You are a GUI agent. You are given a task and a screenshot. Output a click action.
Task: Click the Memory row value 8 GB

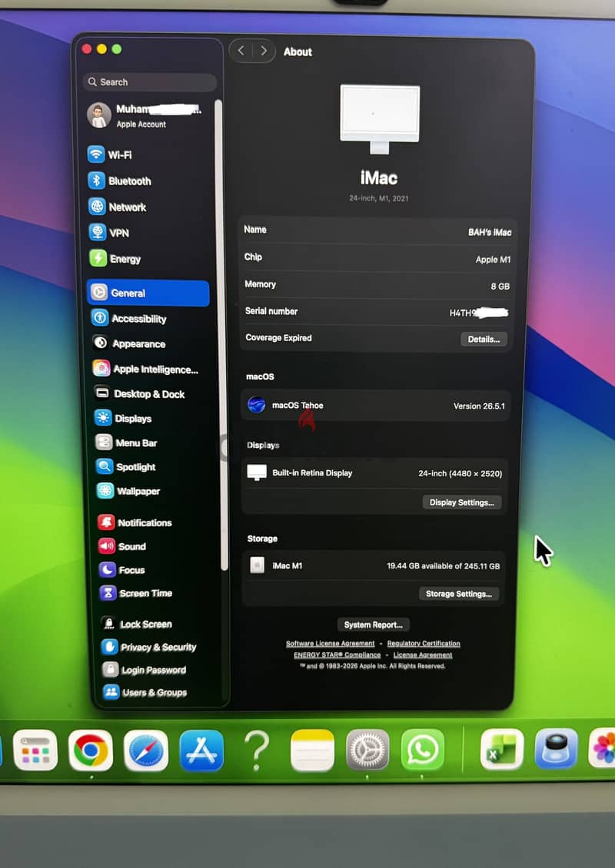point(500,287)
